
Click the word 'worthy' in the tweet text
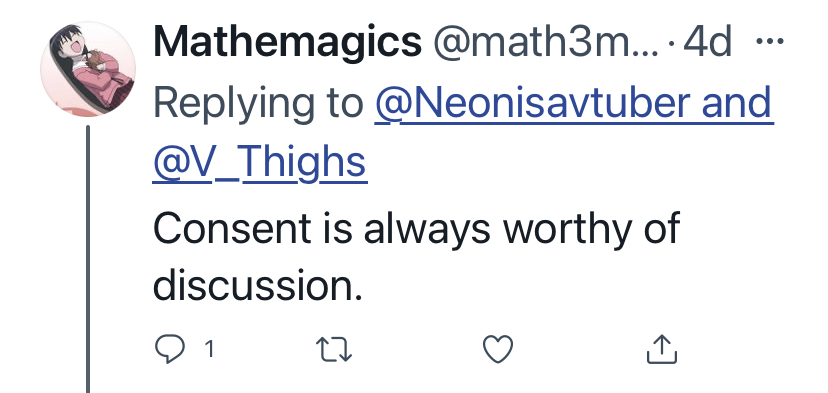[x=567, y=228]
